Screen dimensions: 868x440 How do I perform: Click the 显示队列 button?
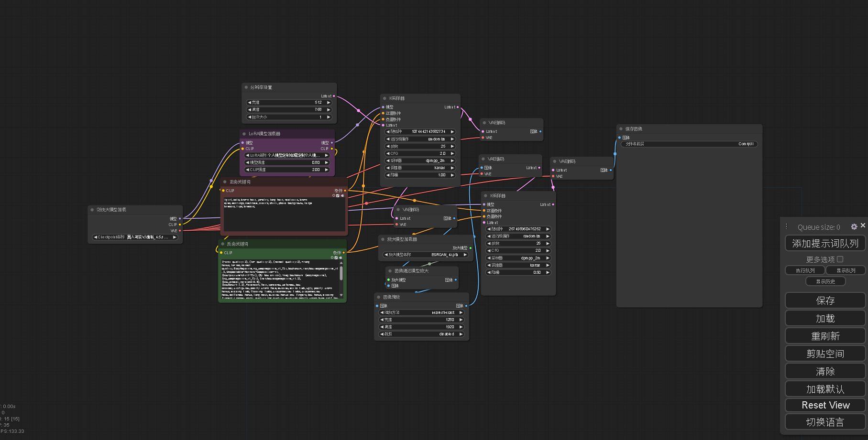coord(845,270)
